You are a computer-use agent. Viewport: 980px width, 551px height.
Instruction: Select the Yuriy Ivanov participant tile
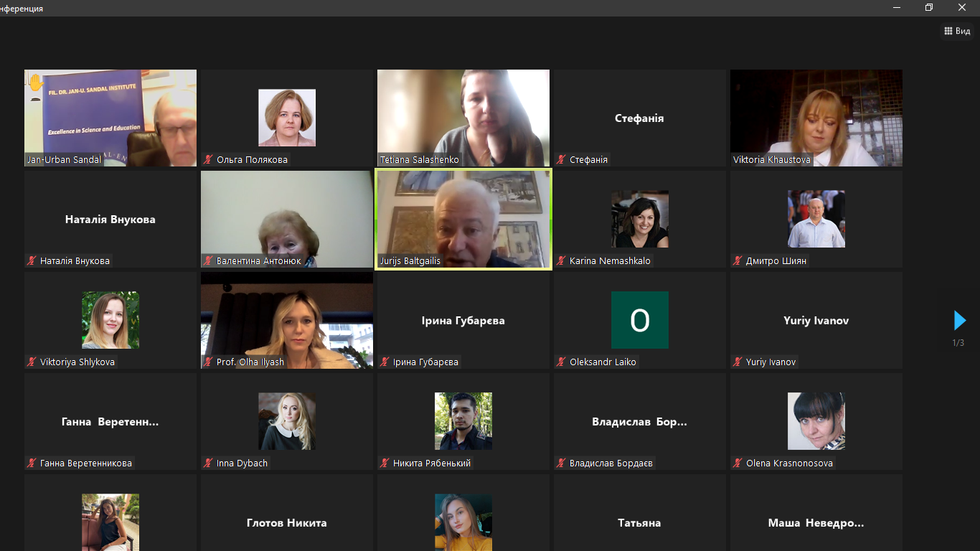(816, 320)
